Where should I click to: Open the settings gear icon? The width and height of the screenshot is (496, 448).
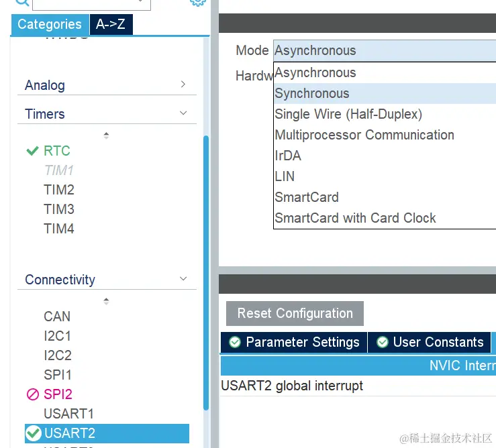coord(198,3)
